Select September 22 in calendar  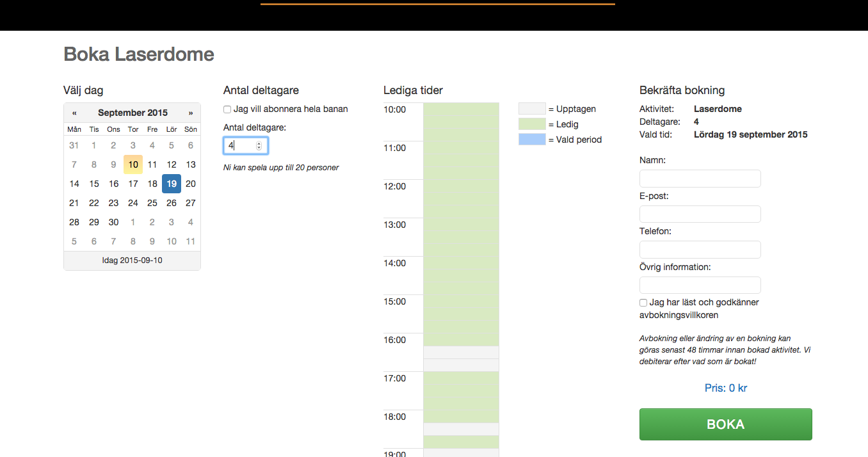click(x=94, y=203)
